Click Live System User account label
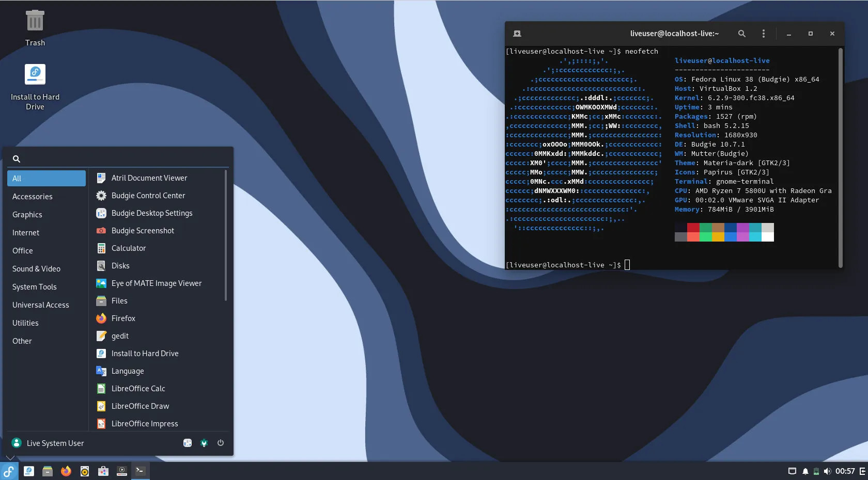This screenshot has width=868, height=480. (55, 443)
